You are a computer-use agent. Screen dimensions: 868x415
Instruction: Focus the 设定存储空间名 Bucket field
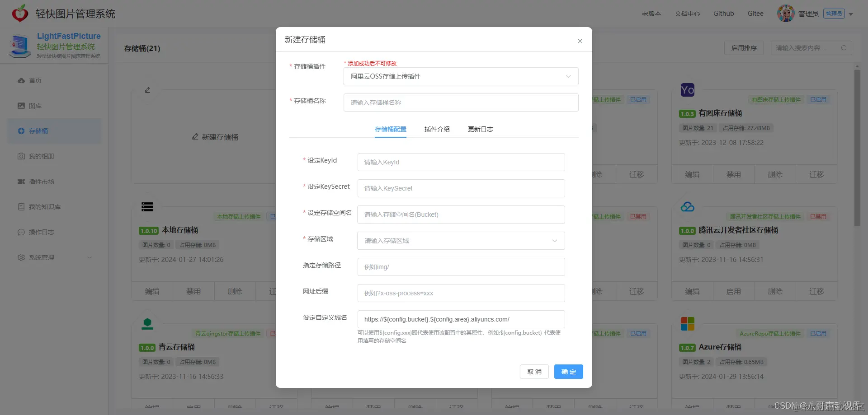tap(461, 214)
